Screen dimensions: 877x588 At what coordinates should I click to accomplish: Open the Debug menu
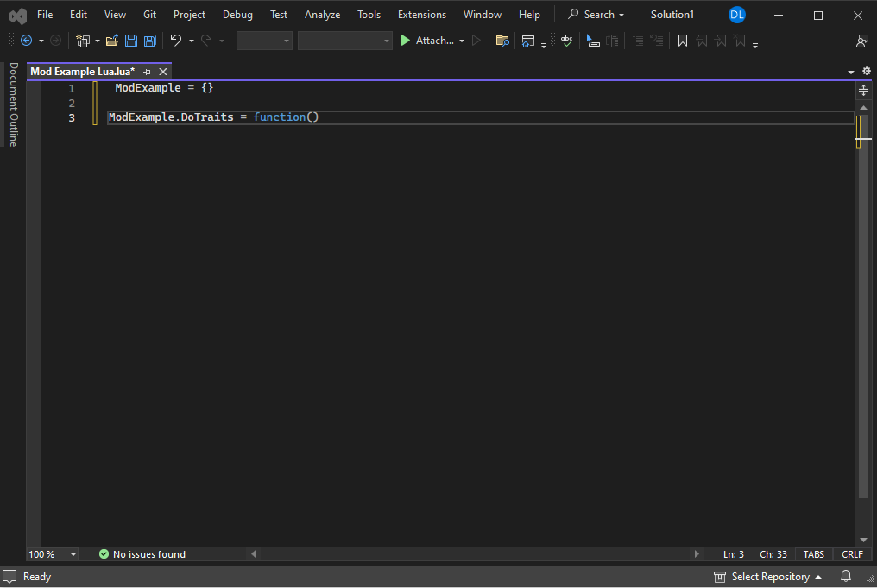(237, 15)
